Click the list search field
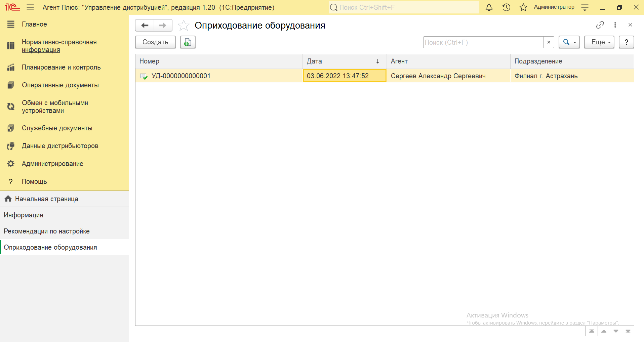The height and width of the screenshot is (342, 644). click(x=483, y=42)
